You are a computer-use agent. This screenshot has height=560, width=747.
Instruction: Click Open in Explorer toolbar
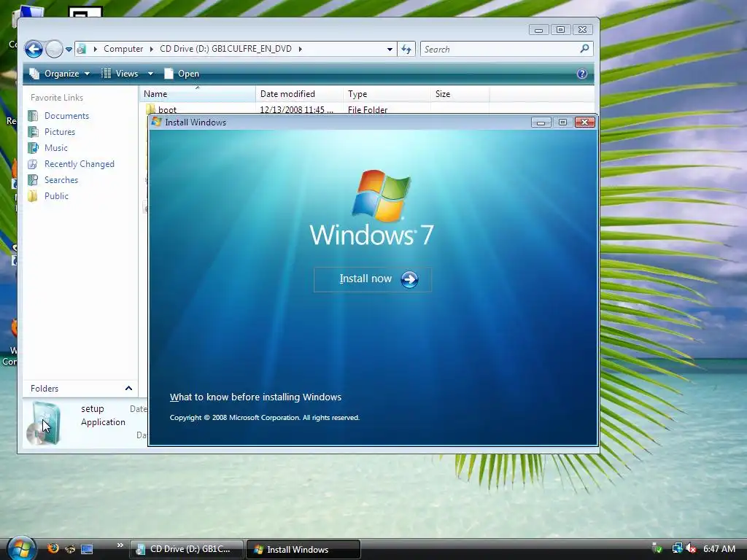pos(182,74)
